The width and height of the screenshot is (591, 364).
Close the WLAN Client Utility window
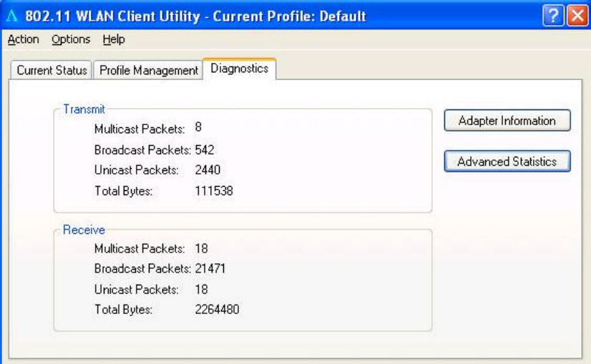pyautogui.click(x=577, y=16)
